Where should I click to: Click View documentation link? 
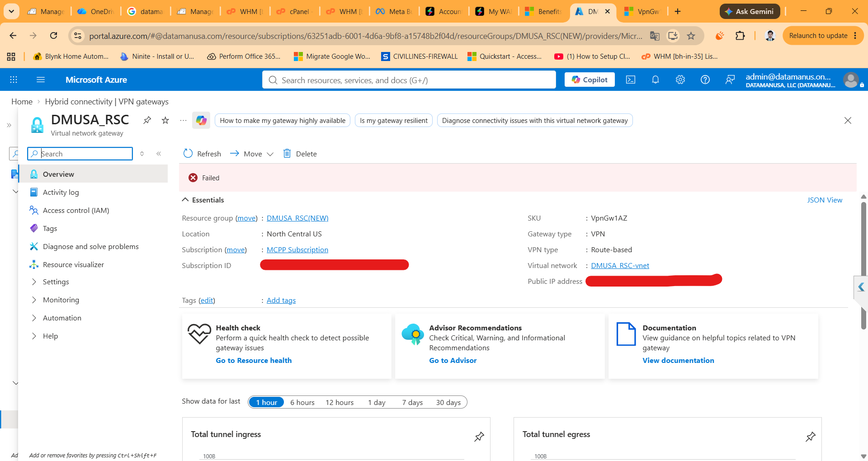(x=678, y=360)
